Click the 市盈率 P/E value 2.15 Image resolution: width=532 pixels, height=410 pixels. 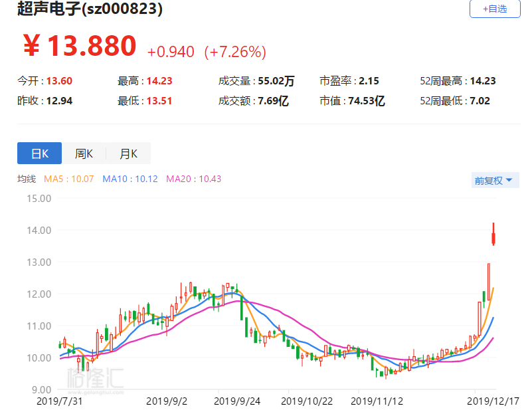point(369,81)
